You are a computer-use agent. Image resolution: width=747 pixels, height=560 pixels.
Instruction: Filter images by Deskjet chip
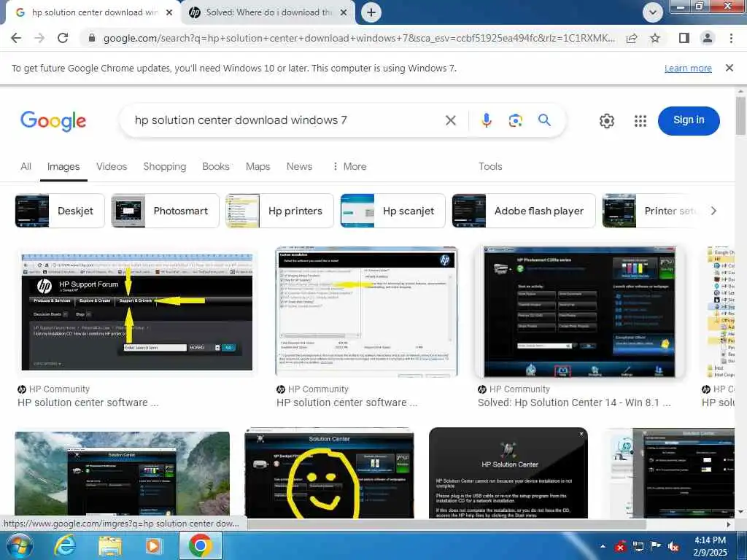pyautogui.click(x=60, y=211)
